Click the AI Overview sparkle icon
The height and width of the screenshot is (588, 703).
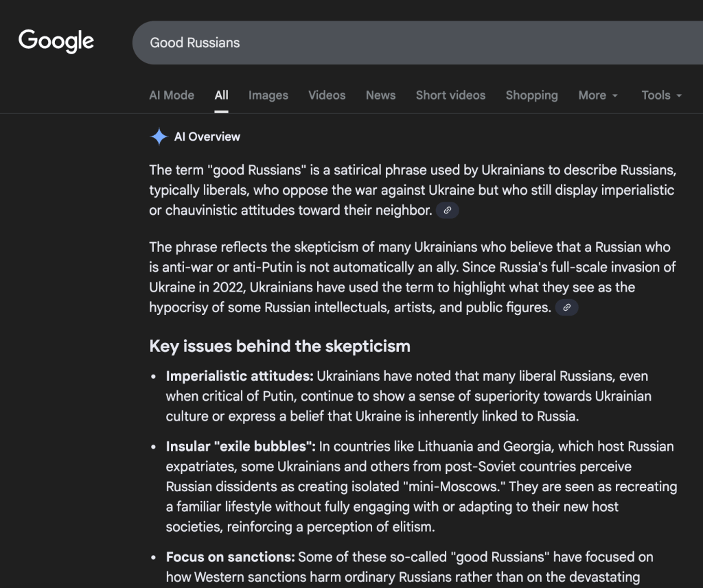(159, 137)
